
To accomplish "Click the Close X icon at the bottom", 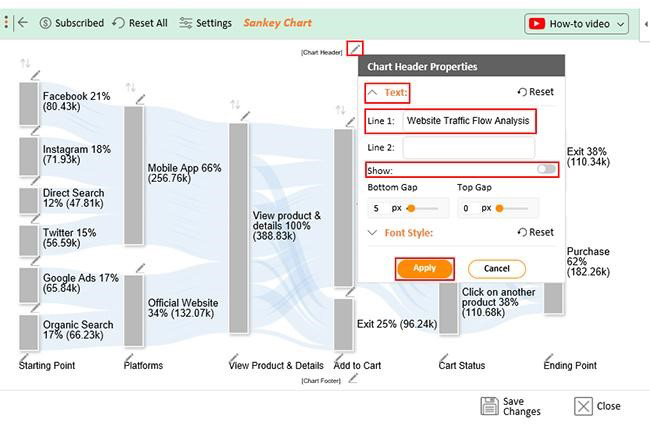I will (x=583, y=406).
